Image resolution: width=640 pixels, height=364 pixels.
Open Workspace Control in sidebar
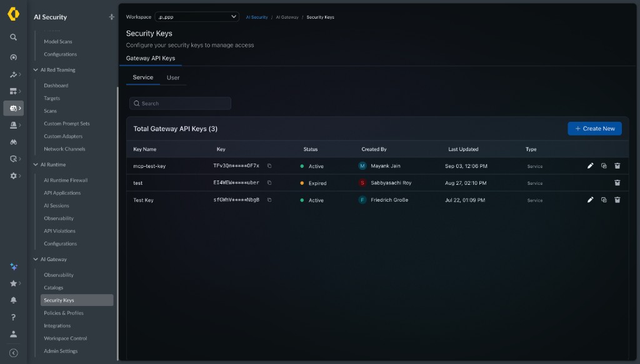point(65,338)
